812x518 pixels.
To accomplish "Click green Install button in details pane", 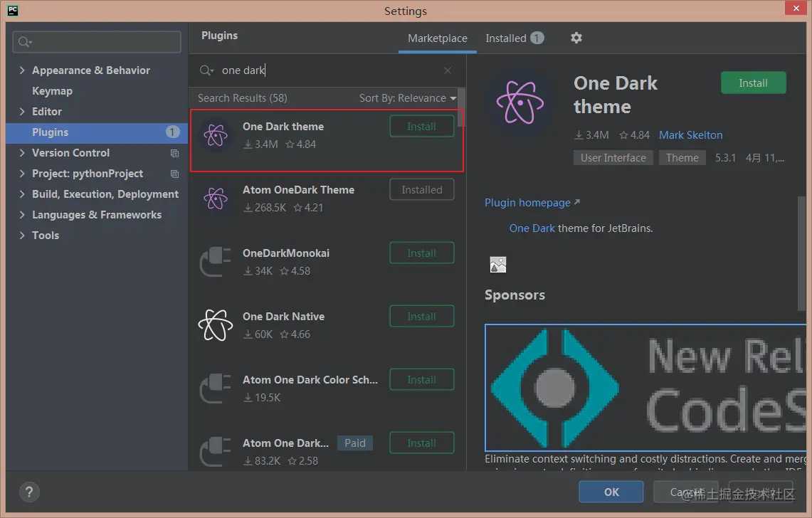I will click(x=753, y=83).
